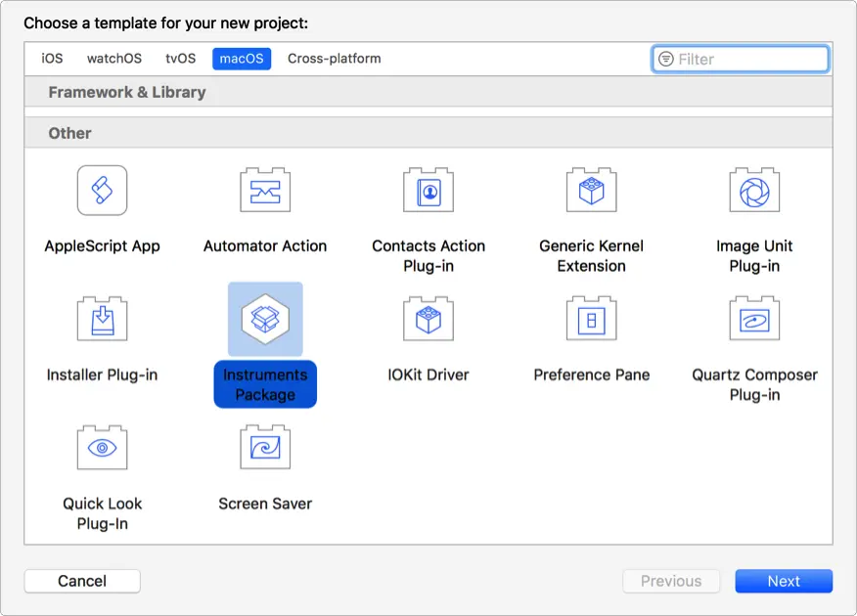The height and width of the screenshot is (616, 857).
Task: Pick the Quick Look Plug-In icon
Action: click(102, 448)
